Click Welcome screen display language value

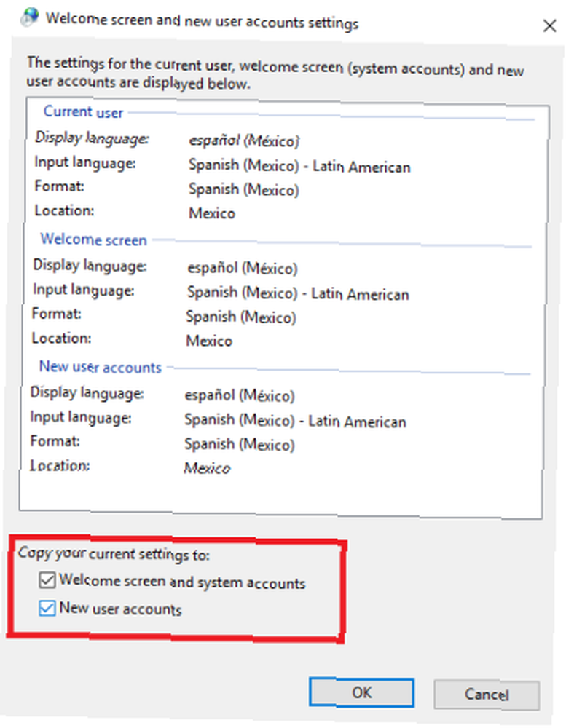242,268
